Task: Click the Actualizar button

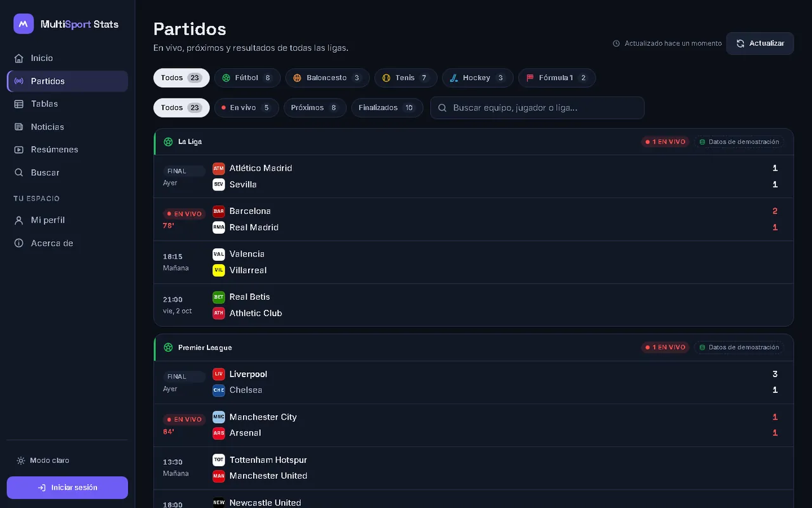Action: tap(760, 44)
